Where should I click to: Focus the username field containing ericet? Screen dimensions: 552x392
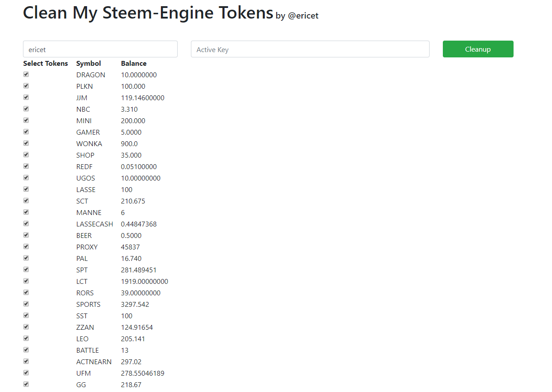pos(100,49)
